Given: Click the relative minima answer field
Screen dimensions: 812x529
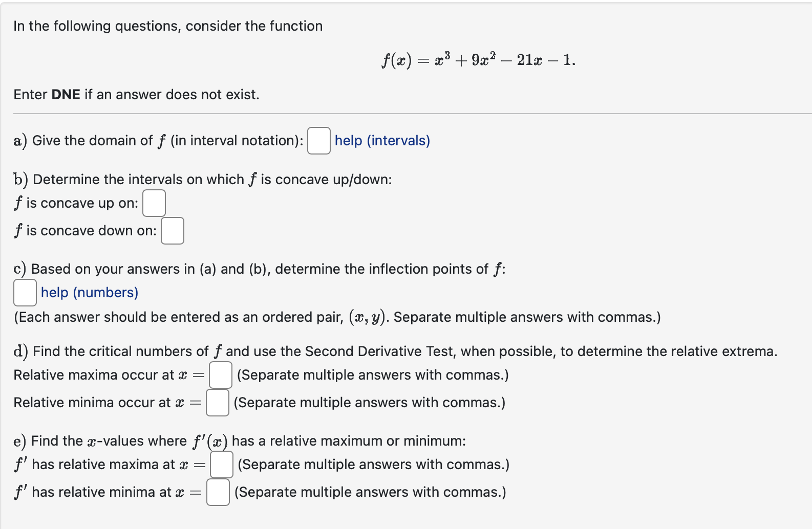Looking at the screenshot, I should (218, 403).
